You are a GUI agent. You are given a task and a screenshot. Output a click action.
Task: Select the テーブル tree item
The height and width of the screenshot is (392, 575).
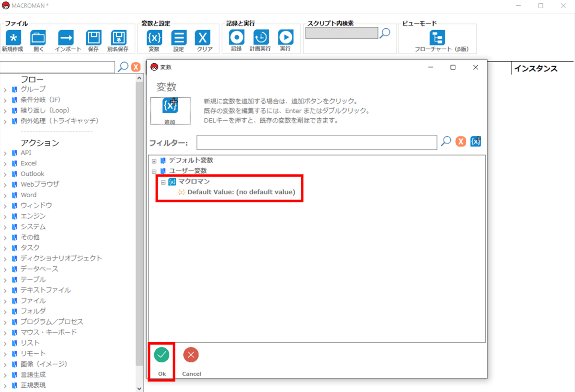(x=33, y=279)
